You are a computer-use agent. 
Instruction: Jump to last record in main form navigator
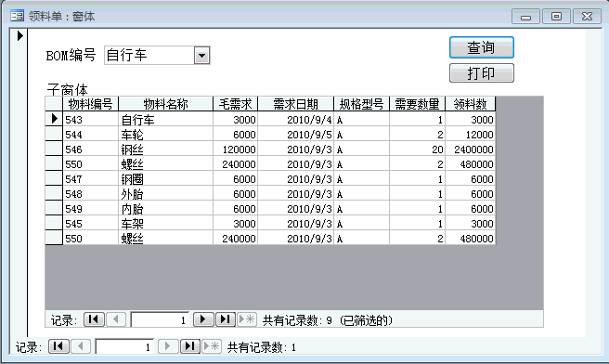[190, 346]
